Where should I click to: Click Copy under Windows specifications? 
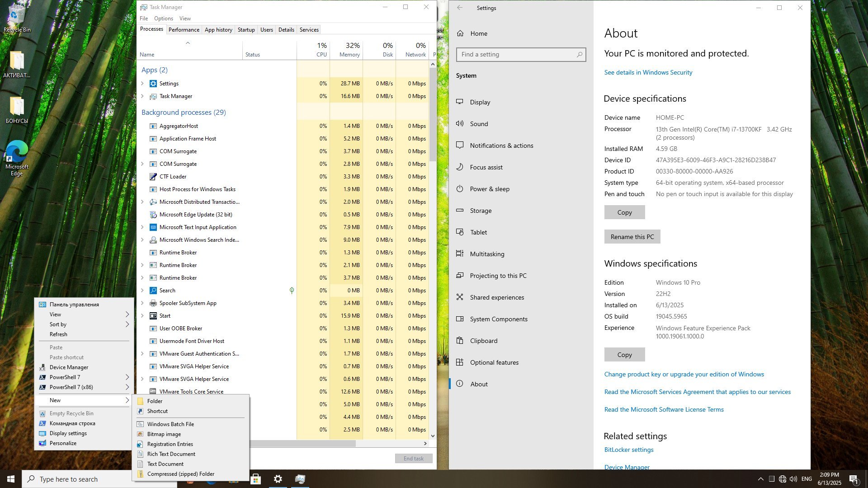coord(624,355)
